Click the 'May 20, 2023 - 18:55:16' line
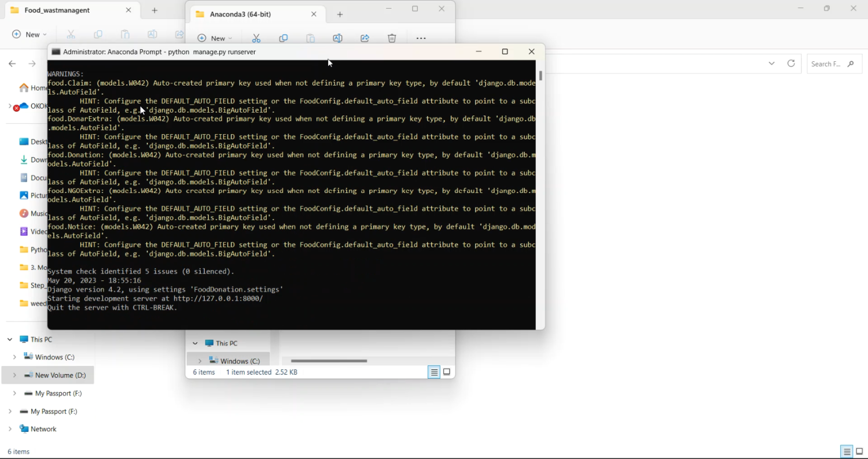868x459 pixels. click(94, 280)
